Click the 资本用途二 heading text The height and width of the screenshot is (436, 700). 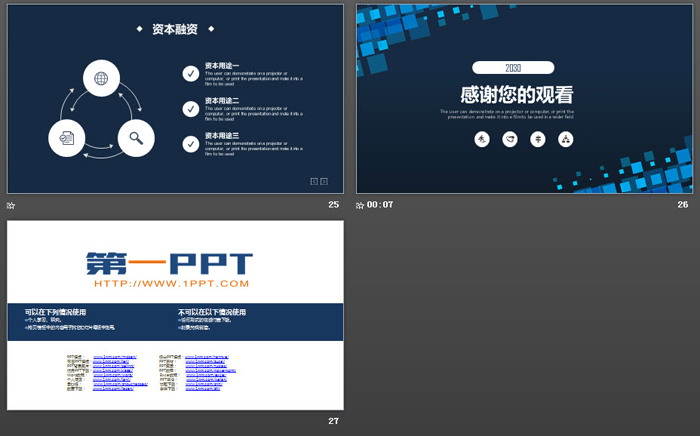(222, 101)
